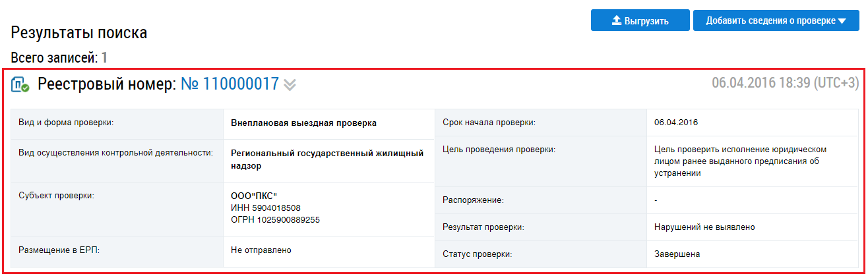
Task: Click the Не отправлено ЕРП status value
Action: [x=261, y=250]
